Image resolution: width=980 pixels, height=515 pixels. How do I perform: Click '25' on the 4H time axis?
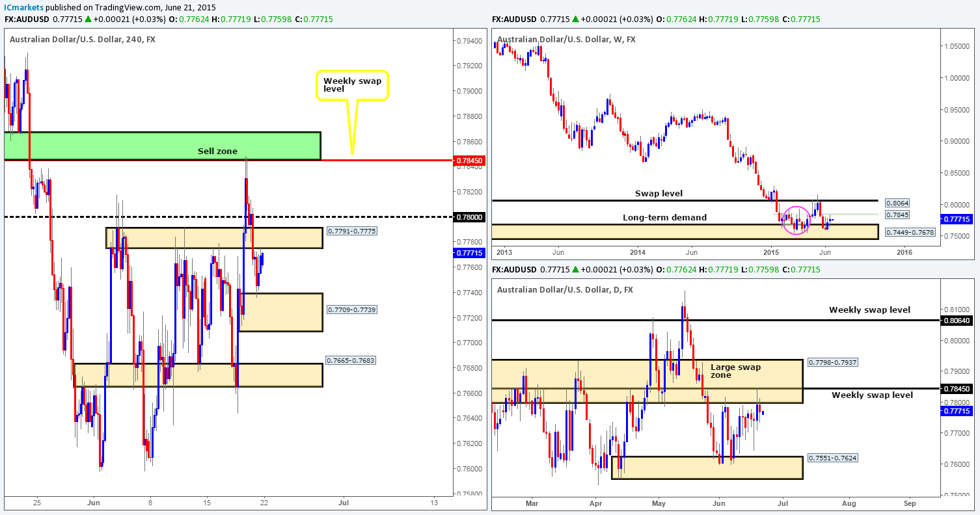(37, 503)
